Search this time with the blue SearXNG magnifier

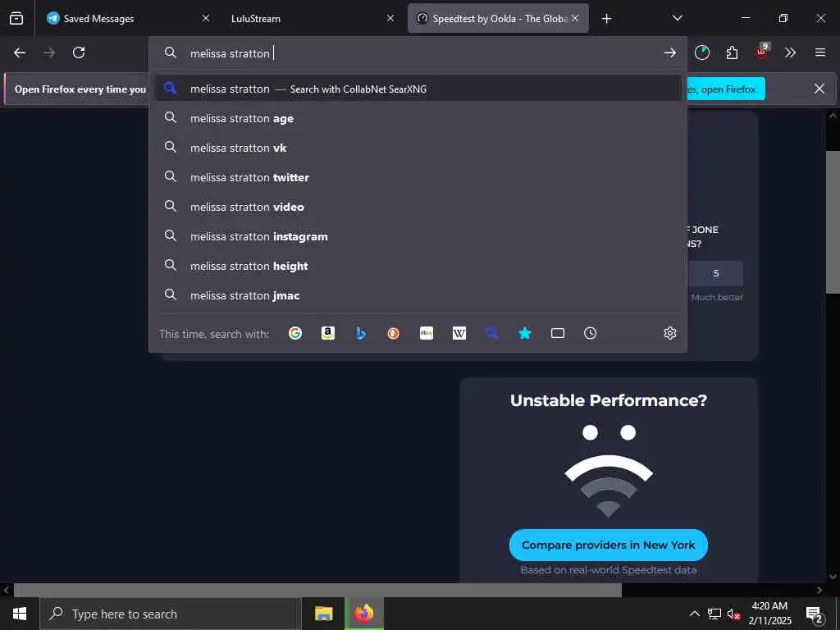pos(492,333)
